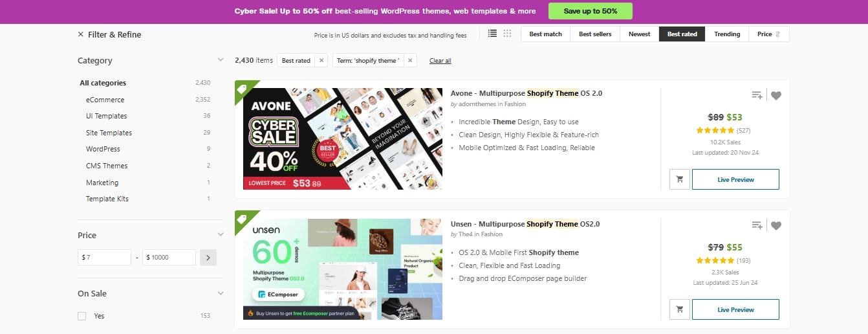This screenshot has width=868, height=334.
Task: Apply price range arrow button
Action: 208,257
